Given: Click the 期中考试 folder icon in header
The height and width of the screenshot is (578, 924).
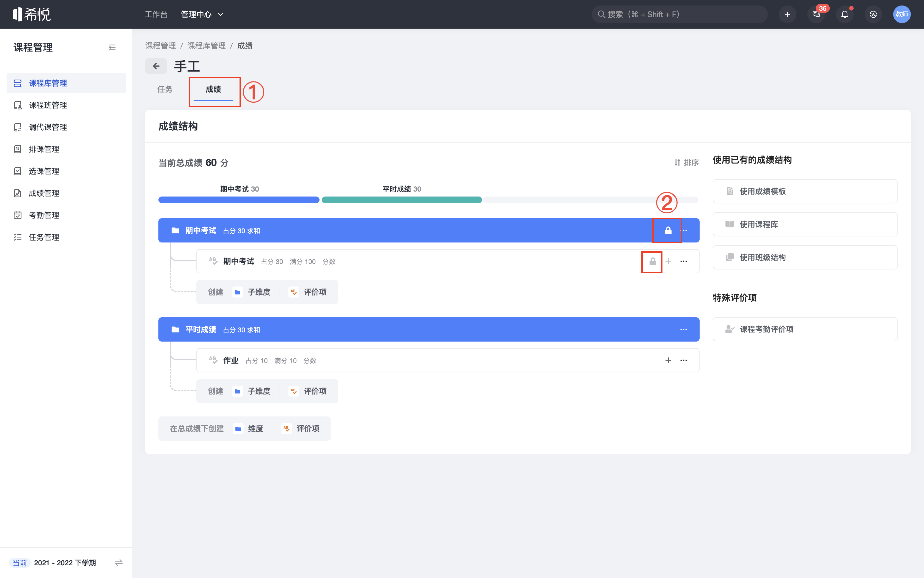Looking at the screenshot, I should (175, 231).
